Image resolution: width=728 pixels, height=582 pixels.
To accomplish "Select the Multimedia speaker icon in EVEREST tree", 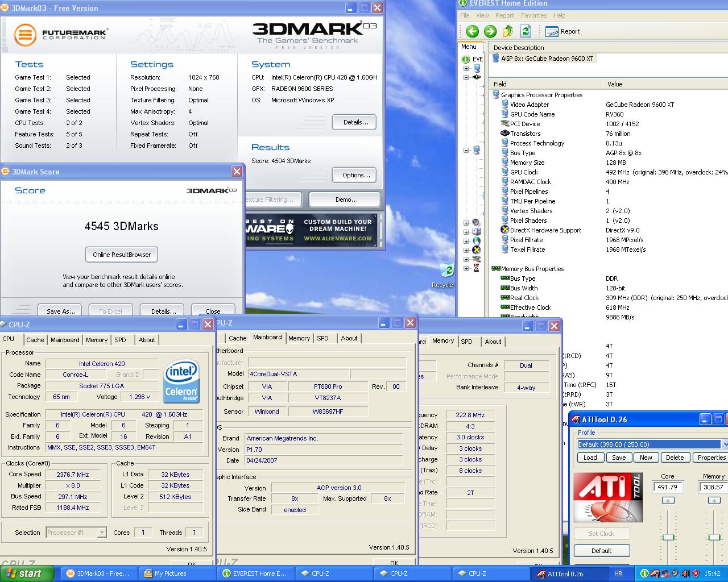I will [477, 223].
